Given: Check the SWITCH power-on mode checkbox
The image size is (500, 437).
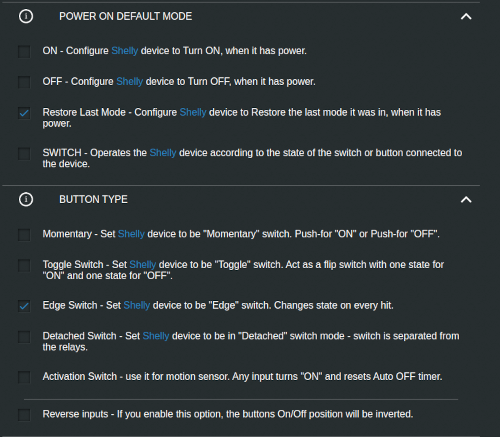Looking at the screenshot, I should (24, 154).
